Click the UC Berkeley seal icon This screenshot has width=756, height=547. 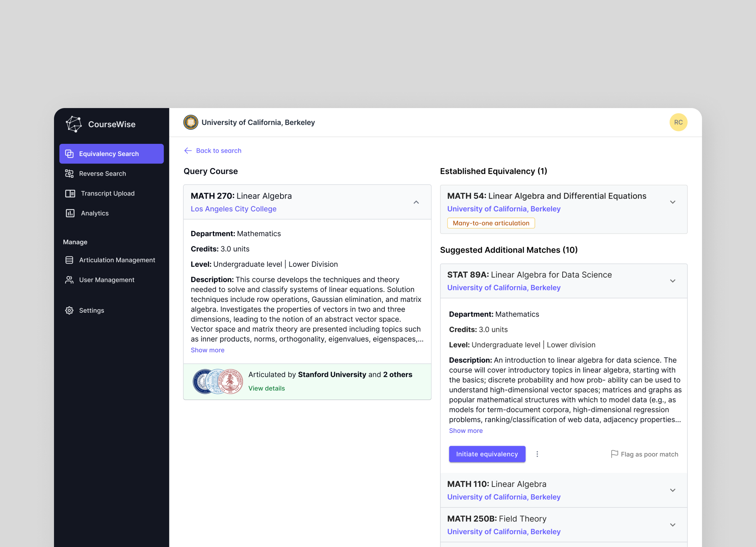(191, 122)
